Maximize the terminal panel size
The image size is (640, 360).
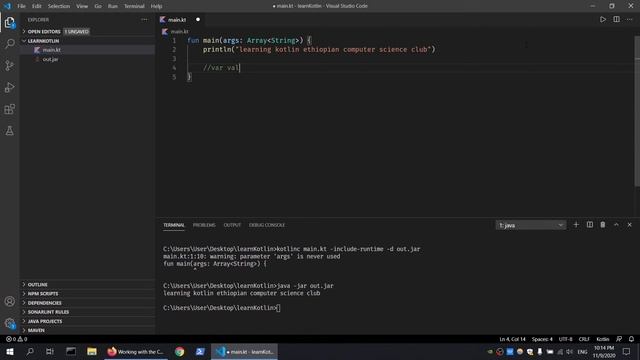[616, 224]
